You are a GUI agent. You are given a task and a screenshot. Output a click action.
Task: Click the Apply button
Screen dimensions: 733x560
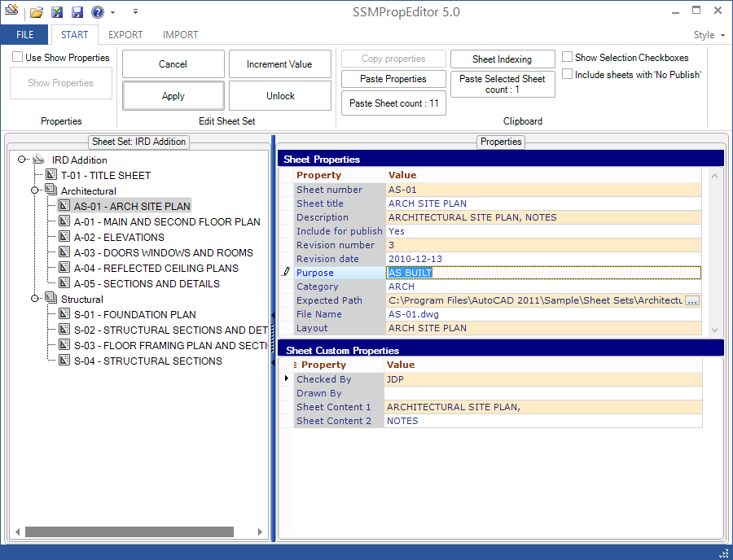[x=173, y=96]
